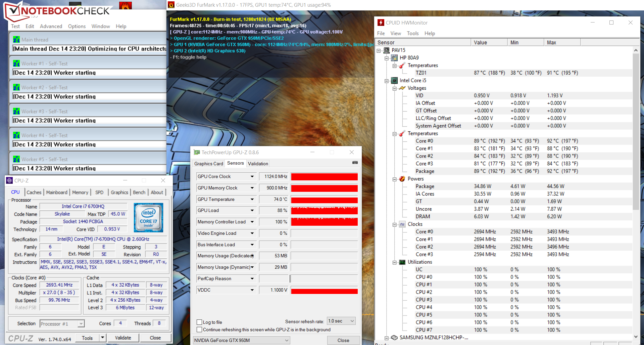Click the Clocks waveform icon in HWMonitor
The width and height of the screenshot is (644, 345).
(x=402, y=224)
